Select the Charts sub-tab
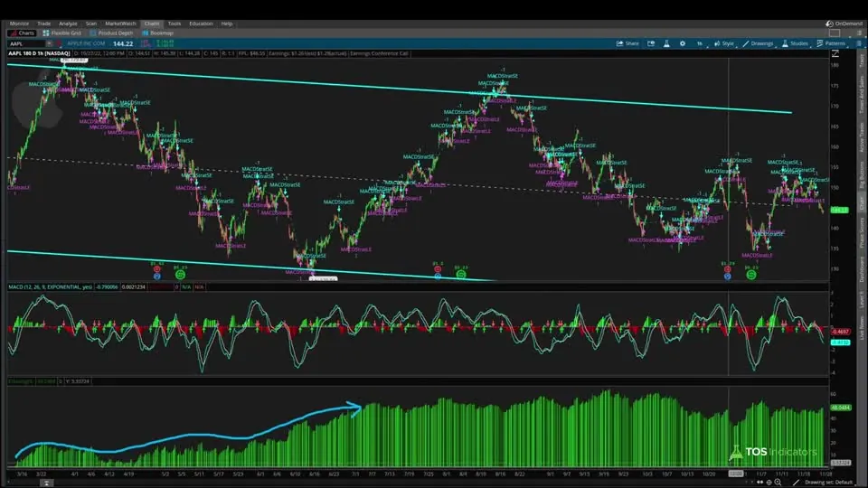This screenshot has height=488, width=868. coord(22,33)
